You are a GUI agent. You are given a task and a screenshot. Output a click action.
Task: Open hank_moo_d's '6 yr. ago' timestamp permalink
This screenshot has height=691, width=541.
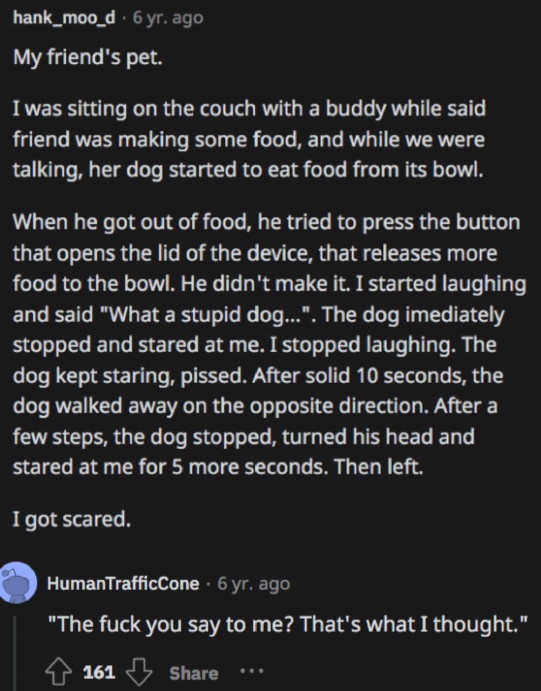168,18
